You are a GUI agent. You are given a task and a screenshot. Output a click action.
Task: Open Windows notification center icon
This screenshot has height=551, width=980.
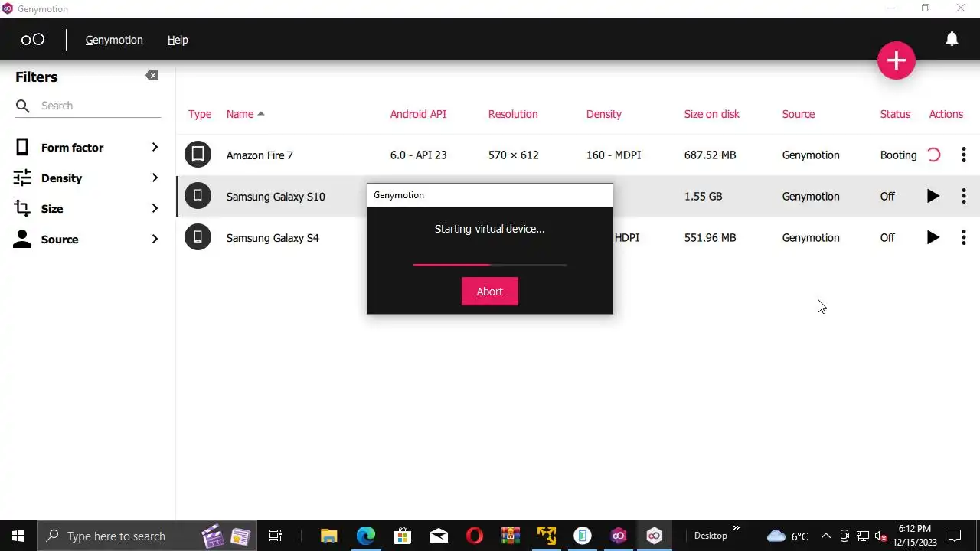tap(955, 536)
